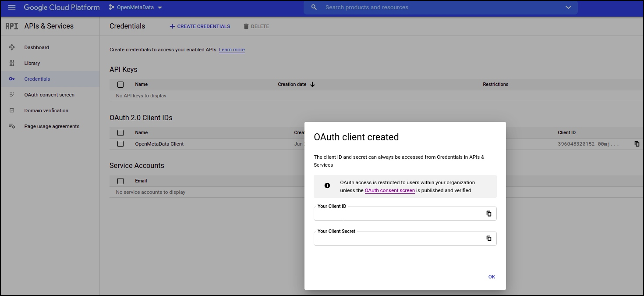Click the OAuth consent screen sidebar icon
Screen dimensions: 644x296
coord(12,95)
